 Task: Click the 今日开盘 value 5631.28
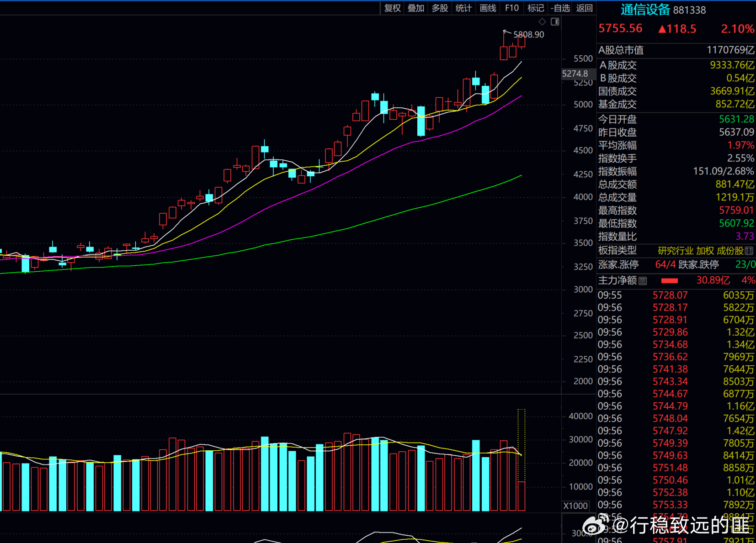tap(736, 119)
